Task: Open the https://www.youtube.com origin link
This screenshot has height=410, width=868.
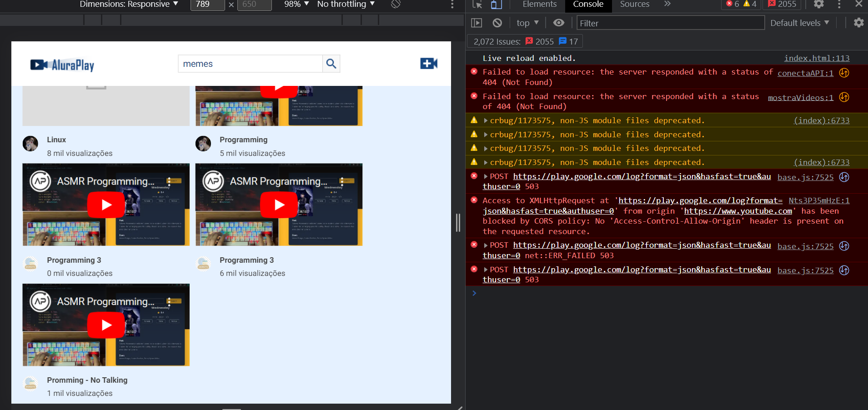Action: (x=738, y=211)
